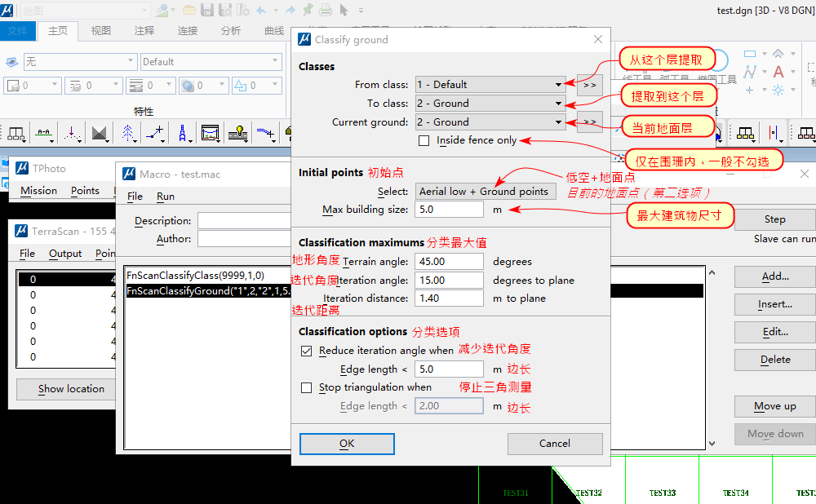Click the Open file folder icon
The width and height of the screenshot is (816, 504).
point(189,9)
